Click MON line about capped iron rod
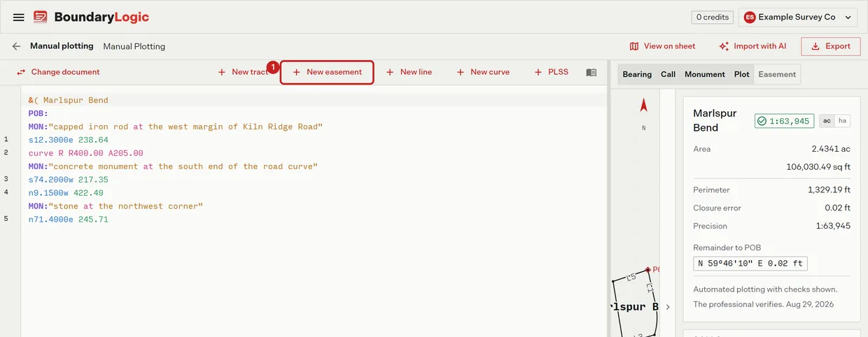This screenshot has height=337, width=868. tap(176, 127)
